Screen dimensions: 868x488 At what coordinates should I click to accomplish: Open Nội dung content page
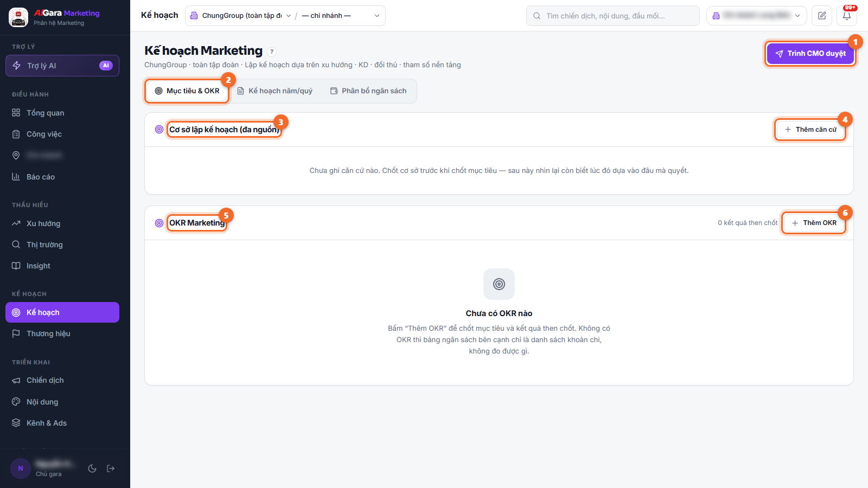(62, 402)
